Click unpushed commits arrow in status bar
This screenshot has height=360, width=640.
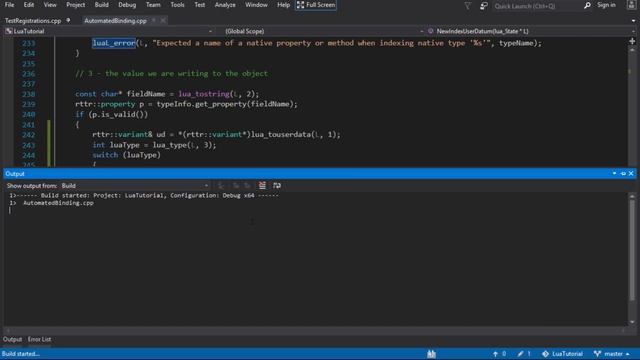[x=500, y=354]
